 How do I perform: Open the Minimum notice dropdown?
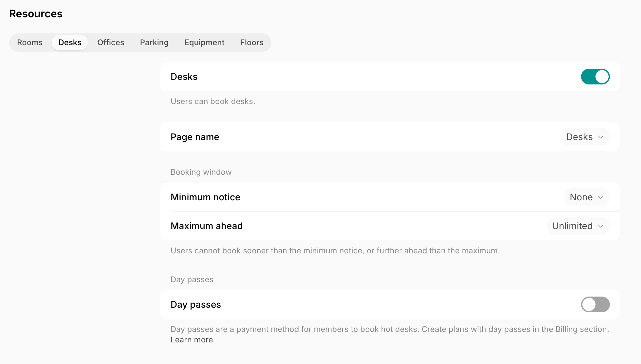coord(587,197)
